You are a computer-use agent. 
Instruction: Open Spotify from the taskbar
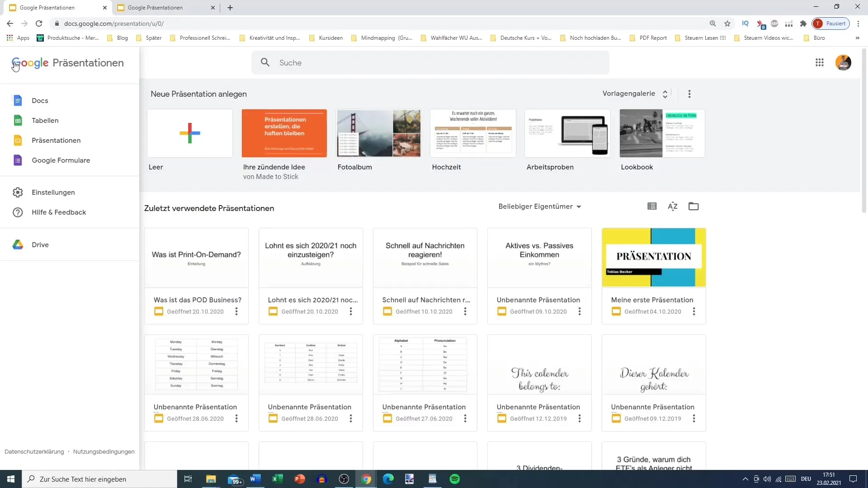(x=455, y=479)
